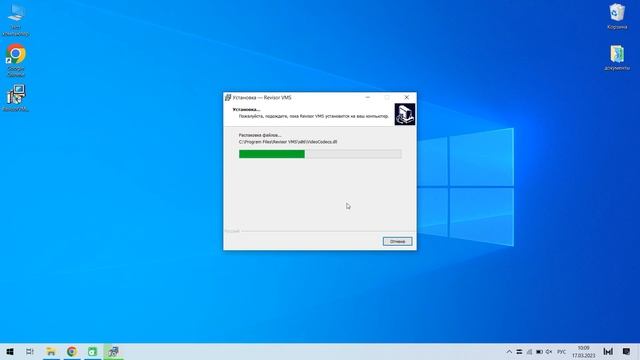Open the green app in the taskbar
The height and width of the screenshot is (360, 640).
93,351
